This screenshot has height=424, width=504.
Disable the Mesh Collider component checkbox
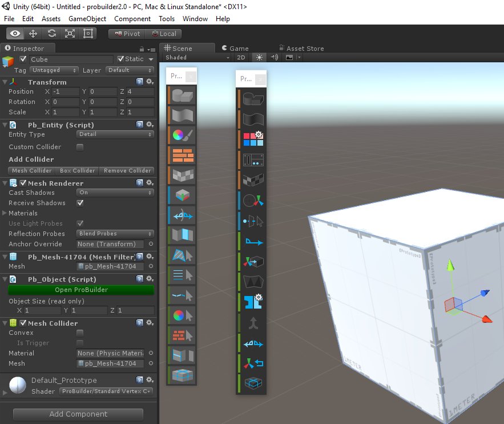(x=23, y=323)
